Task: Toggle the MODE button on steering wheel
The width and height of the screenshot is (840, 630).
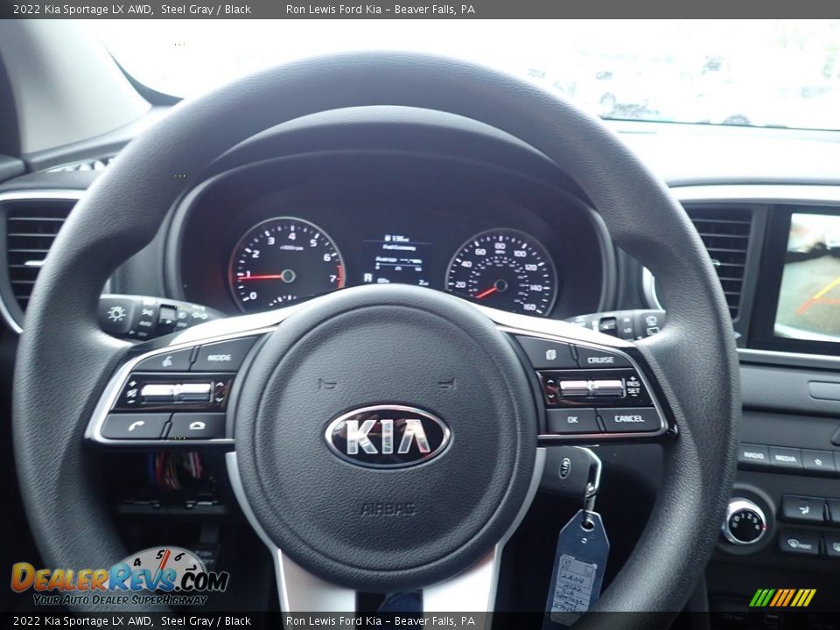Action: tap(219, 358)
